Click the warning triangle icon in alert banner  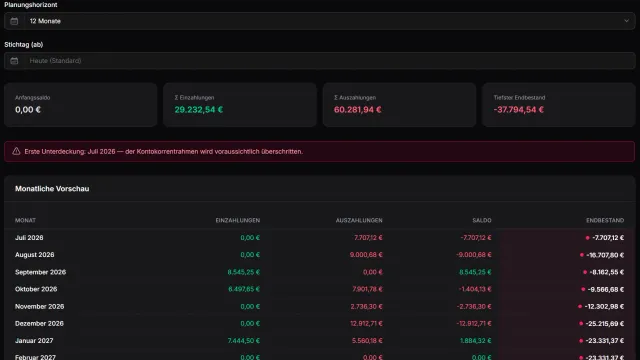(16, 151)
